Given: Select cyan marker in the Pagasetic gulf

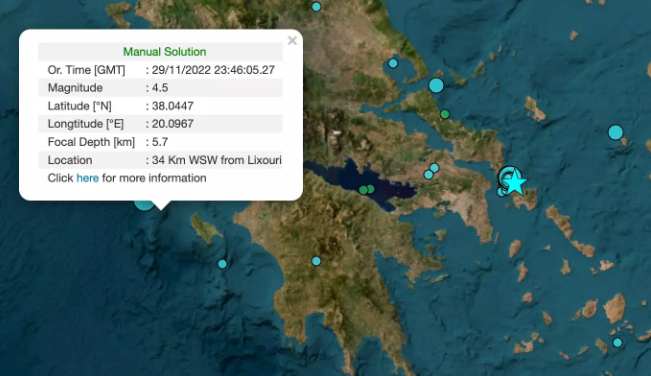Looking at the screenshot, I should [393, 63].
